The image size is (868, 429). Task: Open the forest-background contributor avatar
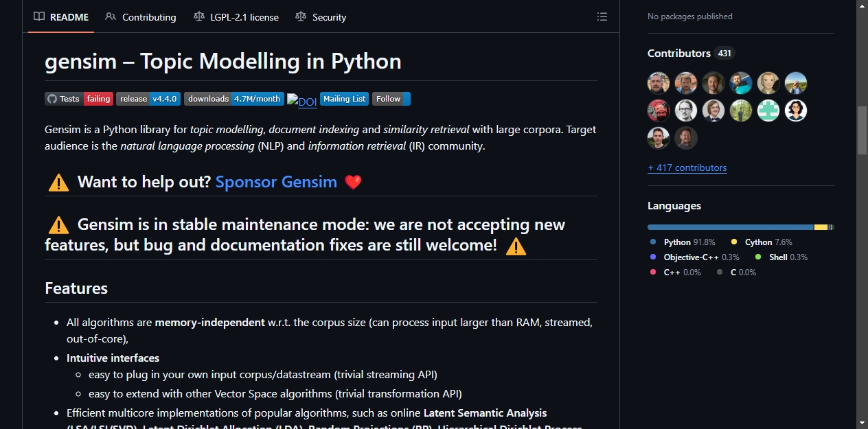tap(741, 111)
